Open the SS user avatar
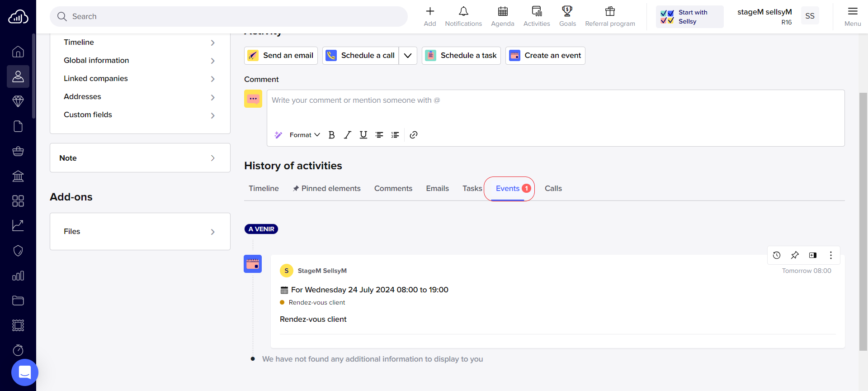 810,16
